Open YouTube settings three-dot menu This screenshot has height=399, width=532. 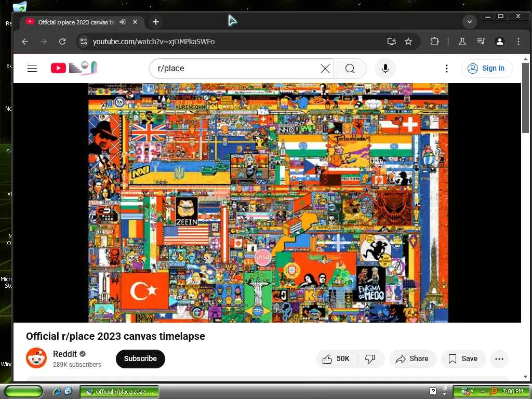point(446,69)
